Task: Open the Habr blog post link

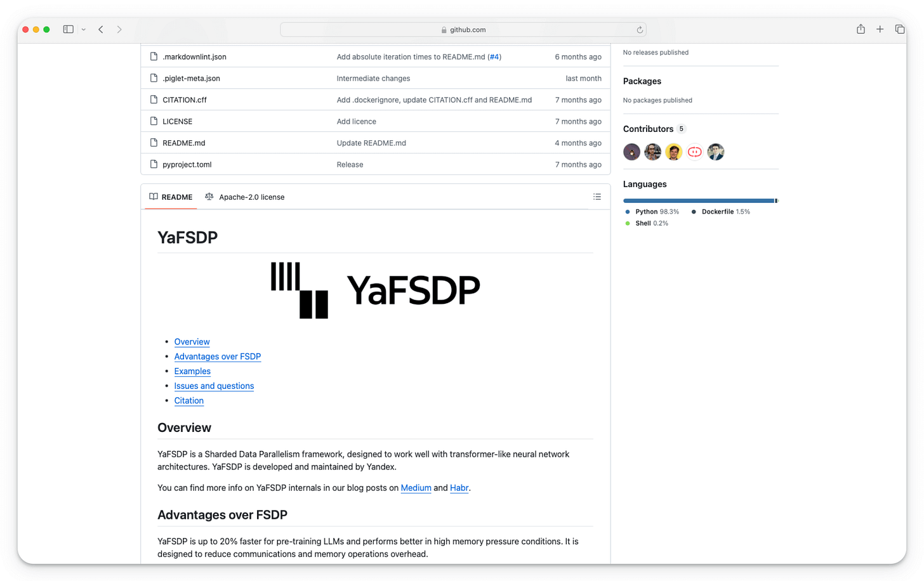Action: tap(459, 488)
